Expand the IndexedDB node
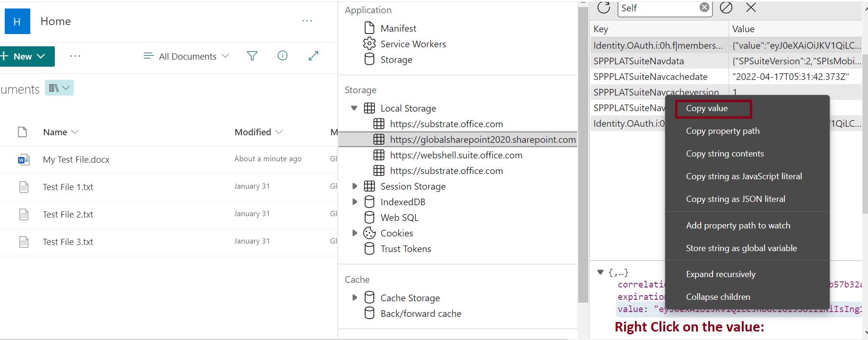The height and width of the screenshot is (340, 868). [355, 202]
